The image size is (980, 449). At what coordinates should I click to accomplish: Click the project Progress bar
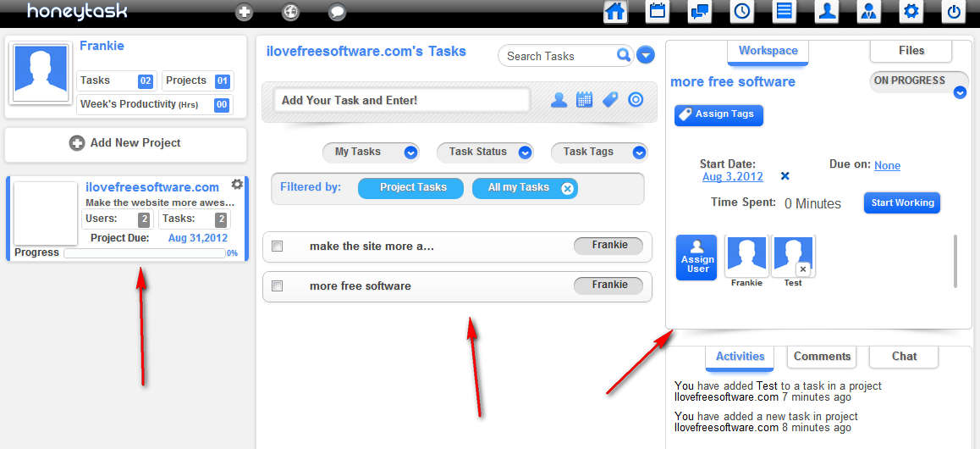coord(145,253)
